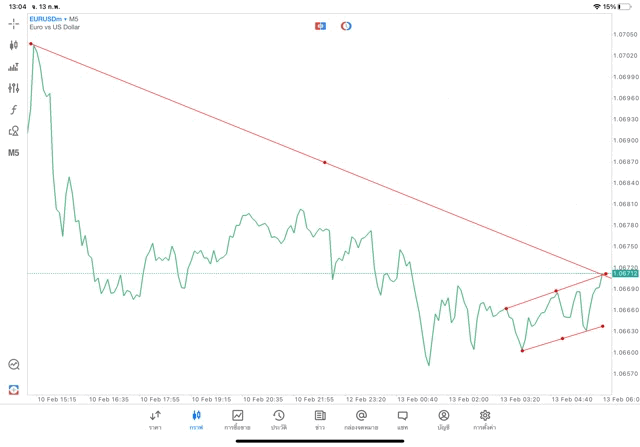Select the crosshair cursor tool
This screenshot has height=447, width=640.
click(13, 23)
